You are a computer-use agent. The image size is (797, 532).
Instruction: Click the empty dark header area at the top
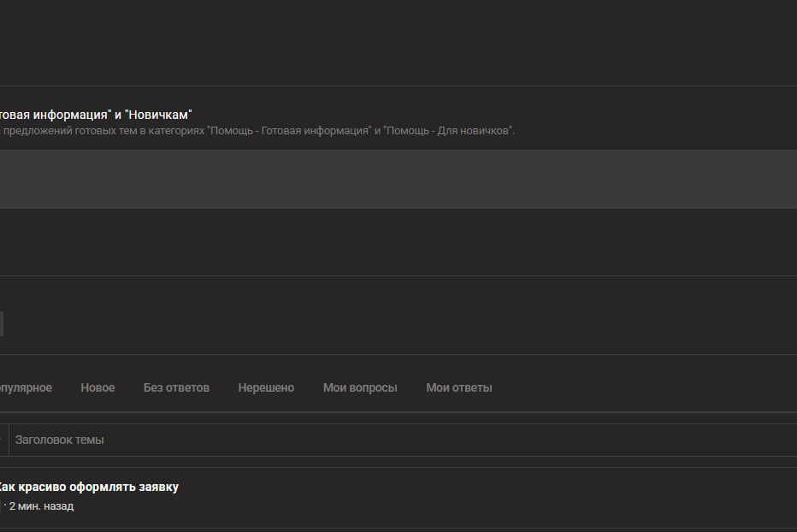click(x=398, y=43)
